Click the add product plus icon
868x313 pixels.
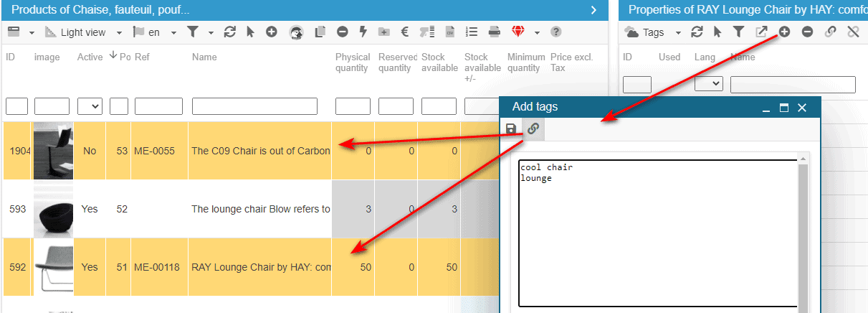pos(271,32)
